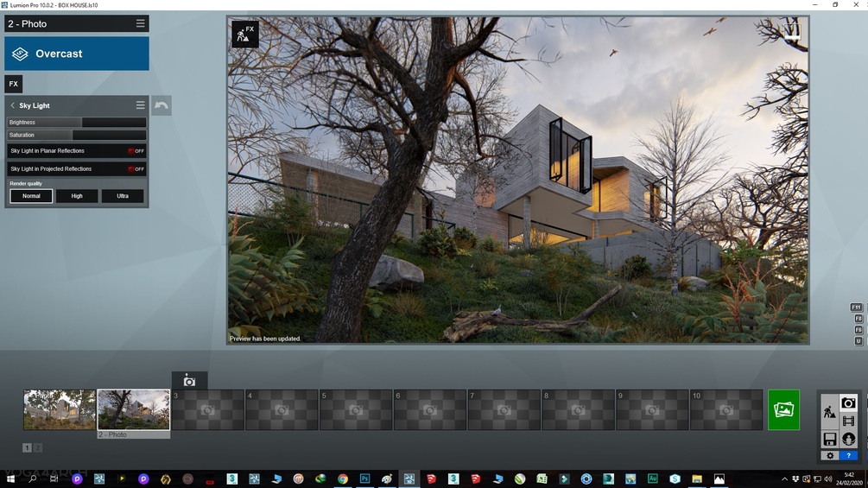Open the Sky Light effect menu
This screenshot has height=488, width=868.
coord(140,105)
